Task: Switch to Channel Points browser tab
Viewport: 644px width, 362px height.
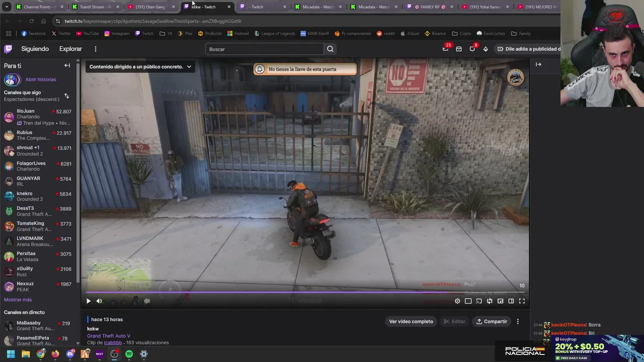Action: (39, 7)
